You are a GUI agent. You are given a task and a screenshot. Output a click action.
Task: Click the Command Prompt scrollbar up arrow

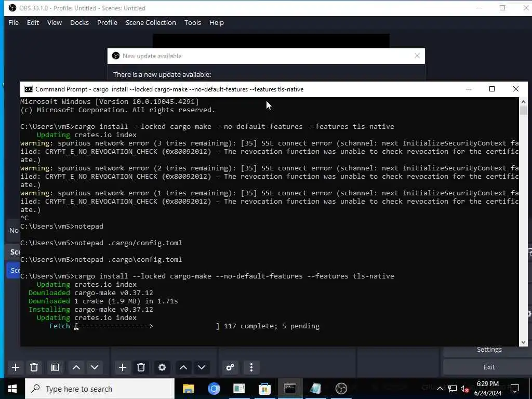pyautogui.click(x=523, y=102)
